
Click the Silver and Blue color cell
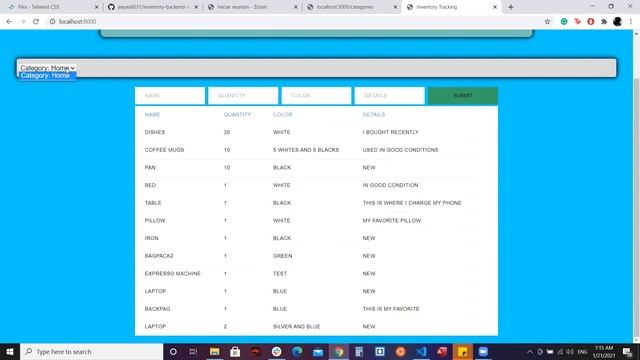[297, 327]
